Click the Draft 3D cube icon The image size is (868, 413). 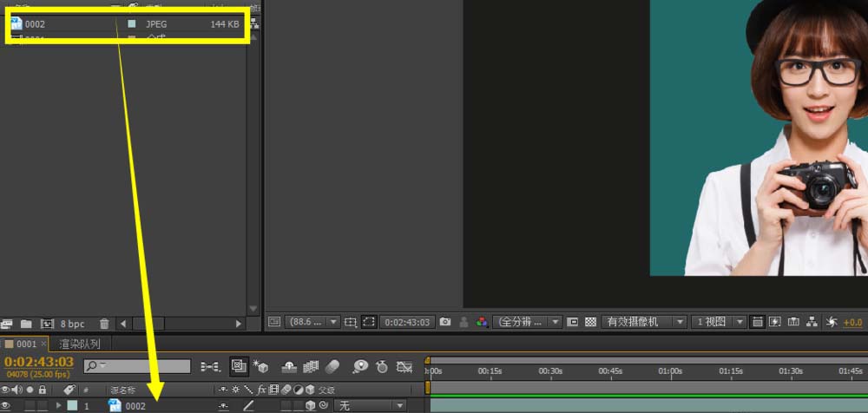pos(260,366)
